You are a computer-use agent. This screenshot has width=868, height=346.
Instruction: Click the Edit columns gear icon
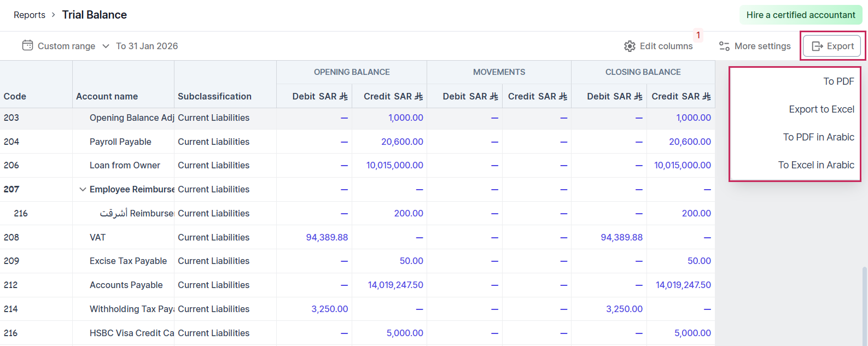(x=630, y=46)
